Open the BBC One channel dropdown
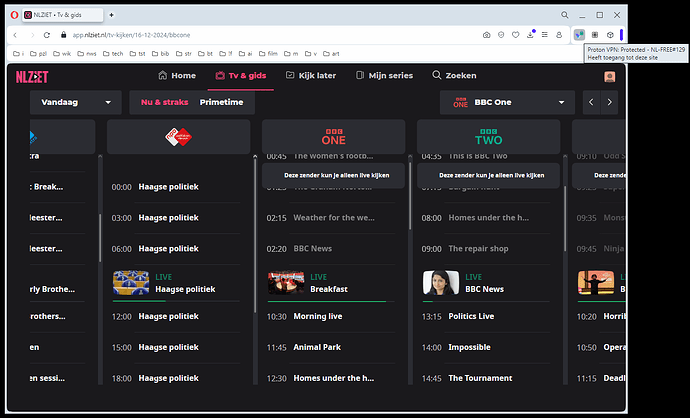690x418 pixels. [x=507, y=102]
